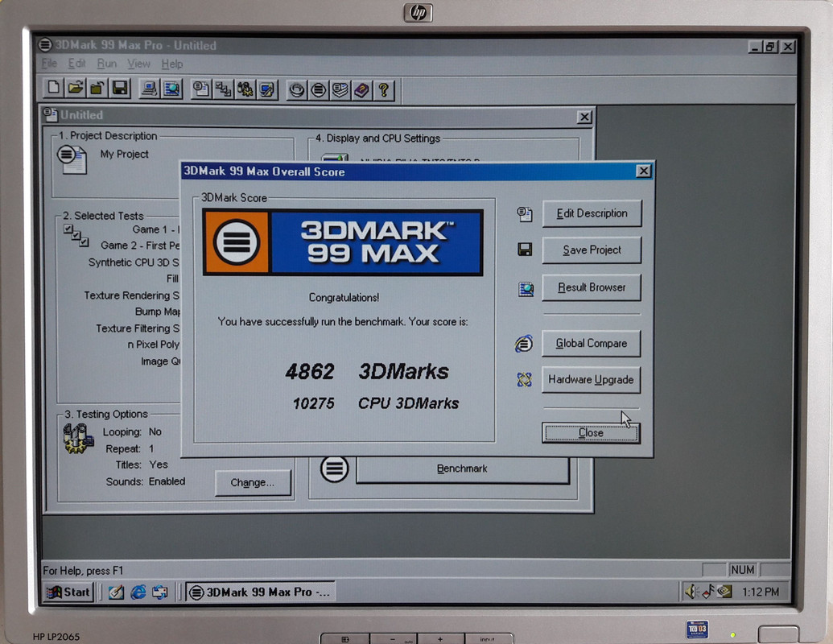Click the icon beside Result Browser

click(x=526, y=289)
